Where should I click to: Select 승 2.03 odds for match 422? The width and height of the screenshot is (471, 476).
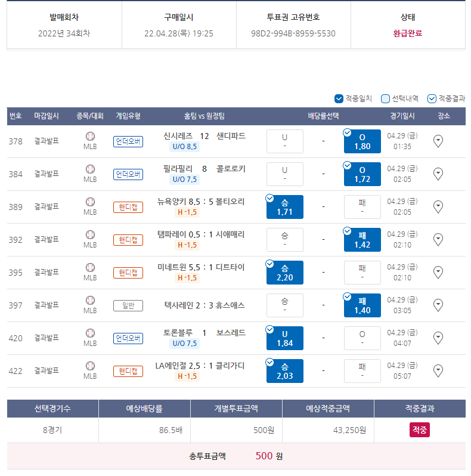click(x=284, y=371)
